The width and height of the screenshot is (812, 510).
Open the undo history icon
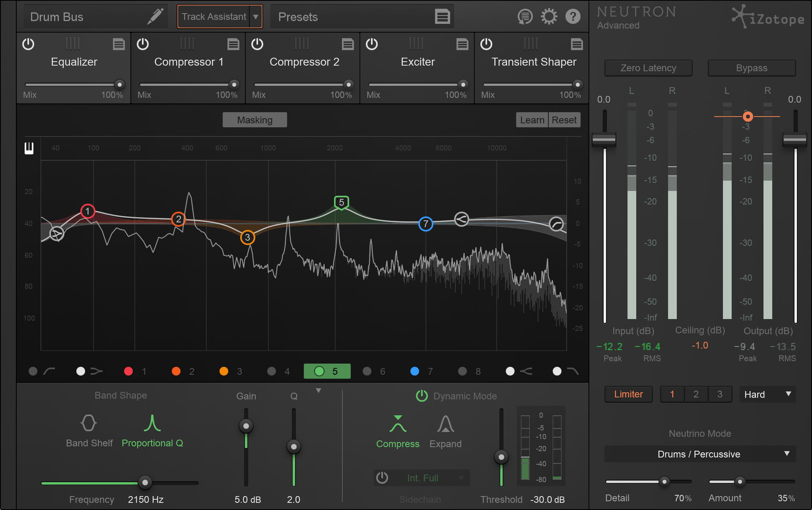[525, 17]
